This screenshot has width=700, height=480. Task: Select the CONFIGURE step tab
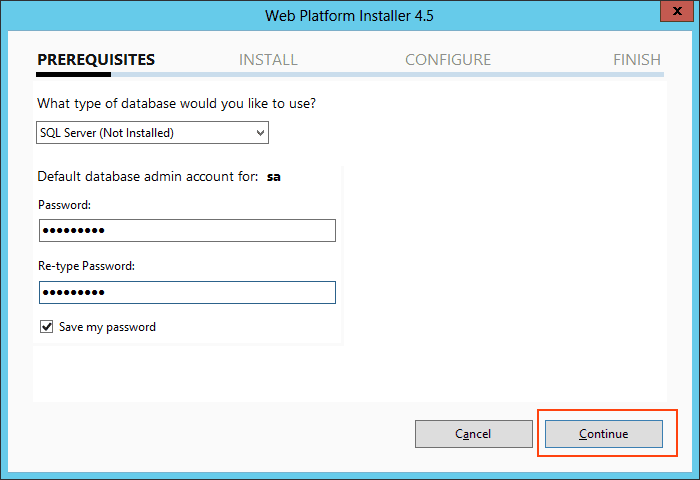tap(448, 59)
